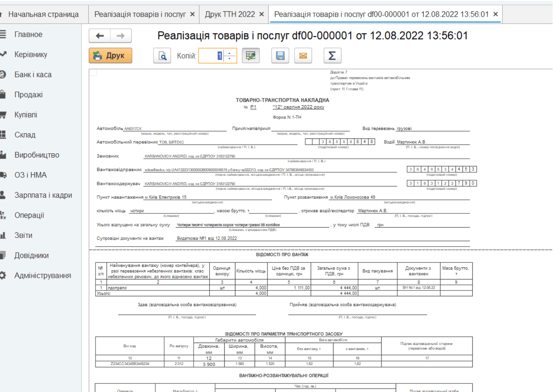Open the Банк і каса section
The image size is (553, 392).
pos(33,75)
